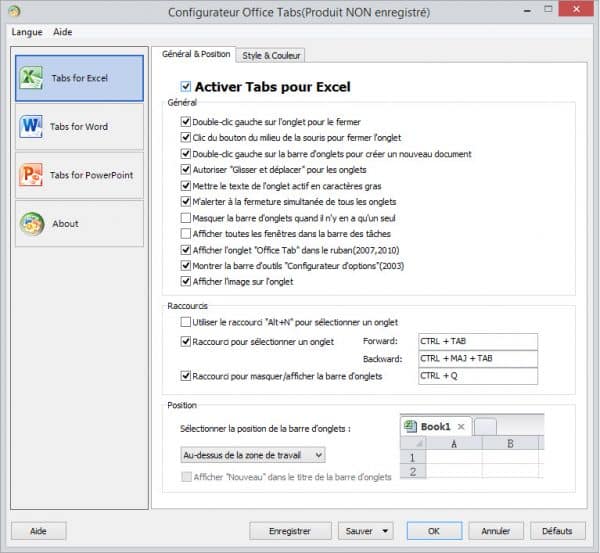600x553 pixels.
Task: Open the Aide menu in the menu bar
Action: point(63,32)
